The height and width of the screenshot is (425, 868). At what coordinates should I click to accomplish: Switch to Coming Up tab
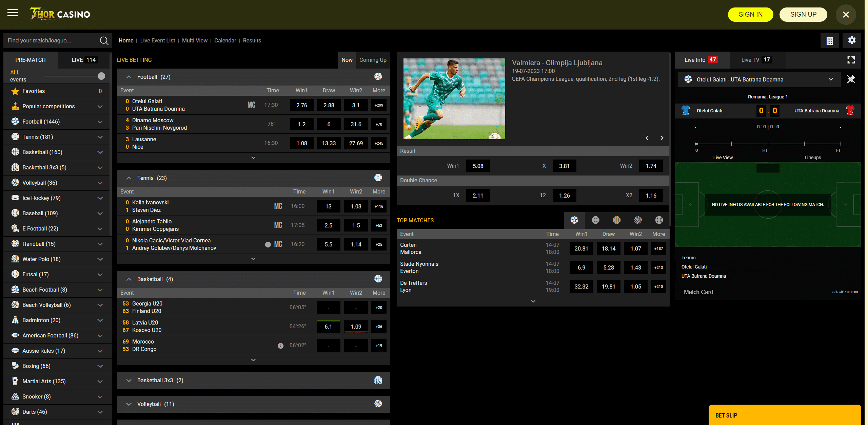coord(373,60)
